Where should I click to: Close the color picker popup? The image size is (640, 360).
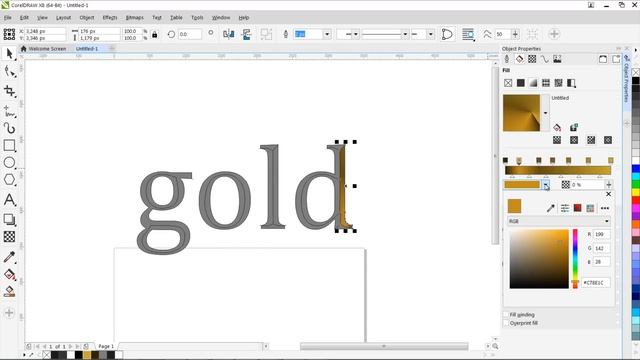(608, 194)
